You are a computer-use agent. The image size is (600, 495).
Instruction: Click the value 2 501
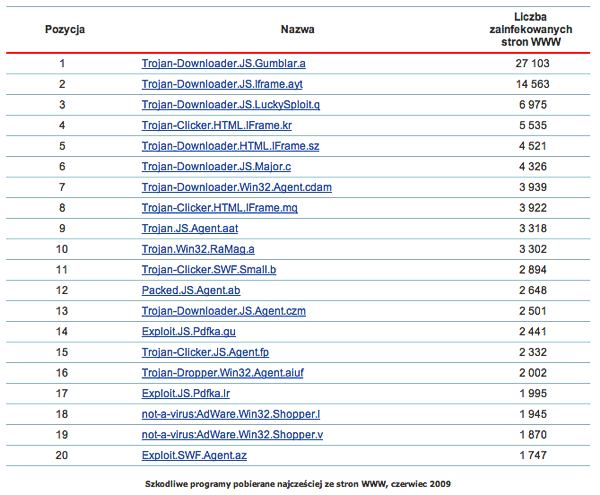coord(532,311)
